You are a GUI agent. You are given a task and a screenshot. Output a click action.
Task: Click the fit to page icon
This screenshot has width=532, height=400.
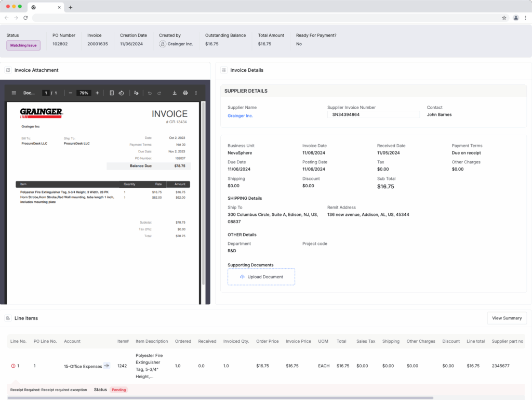tap(112, 93)
